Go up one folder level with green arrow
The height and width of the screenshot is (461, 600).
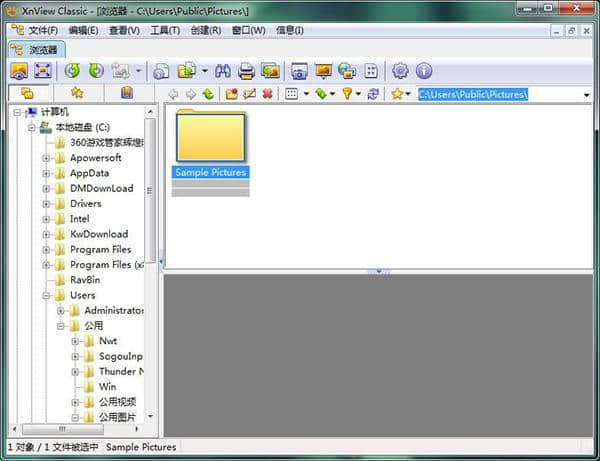(208, 94)
